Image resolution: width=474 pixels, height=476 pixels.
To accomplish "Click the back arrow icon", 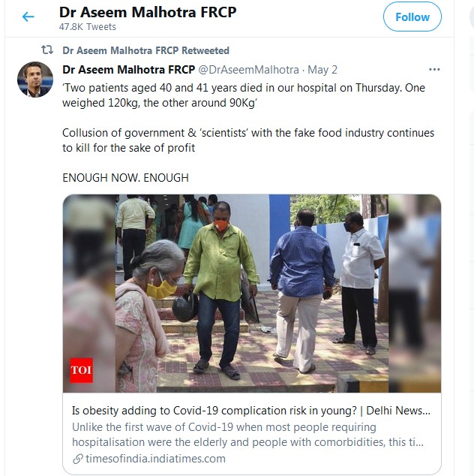I will (x=28, y=17).
